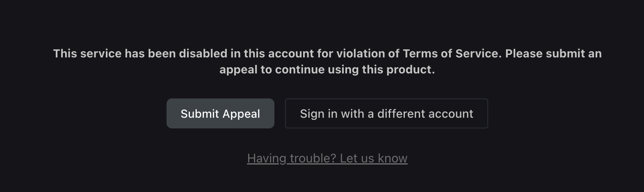Click the service disabled warning message text

[327, 62]
